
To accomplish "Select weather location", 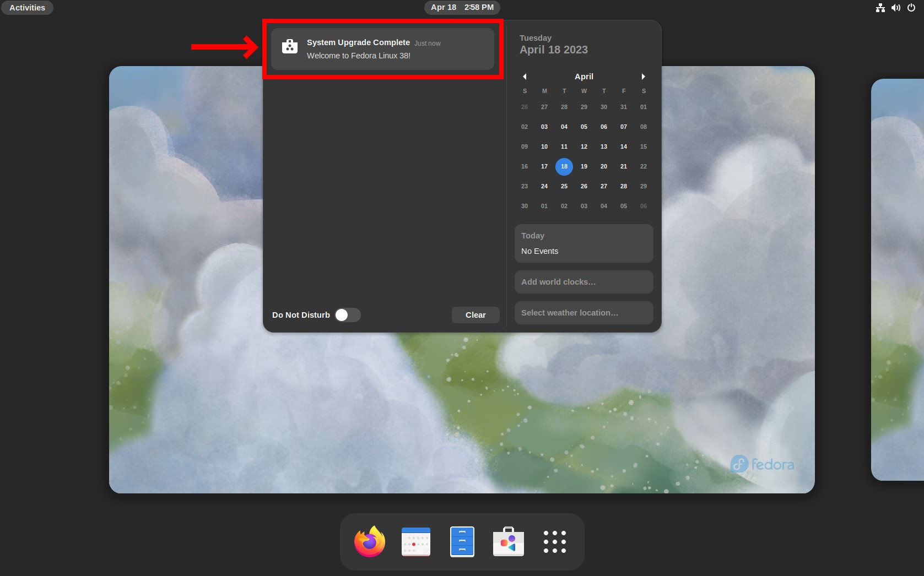I will tap(584, 313).
